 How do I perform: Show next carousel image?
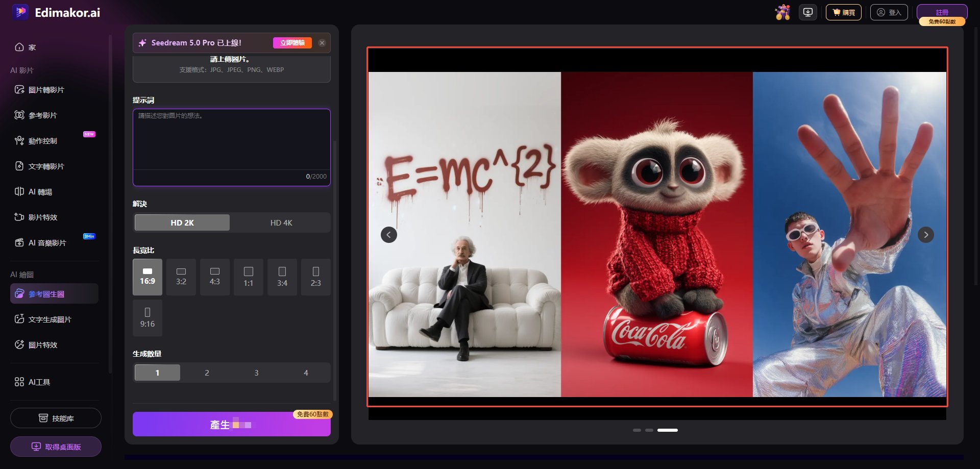[x=926, y=235]
